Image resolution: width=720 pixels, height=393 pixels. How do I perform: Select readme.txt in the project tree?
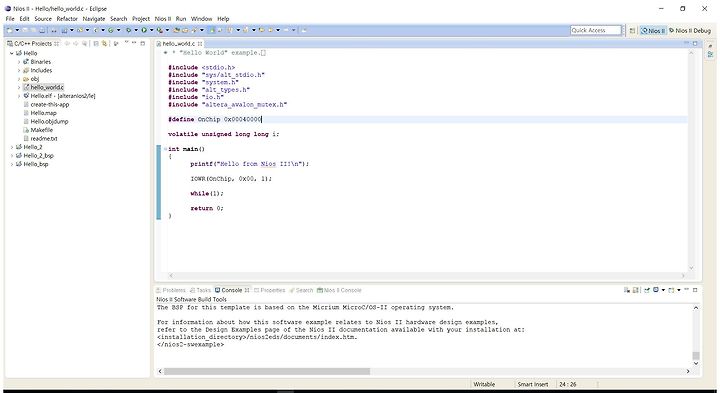[x=40, y=138]
